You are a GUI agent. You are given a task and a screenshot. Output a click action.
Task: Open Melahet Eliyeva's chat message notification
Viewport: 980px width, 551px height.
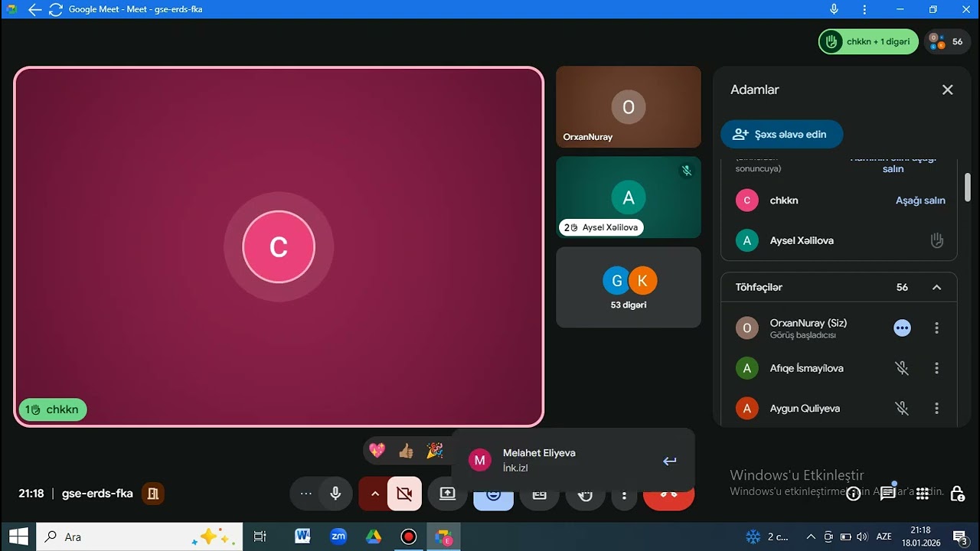[573, 460]
